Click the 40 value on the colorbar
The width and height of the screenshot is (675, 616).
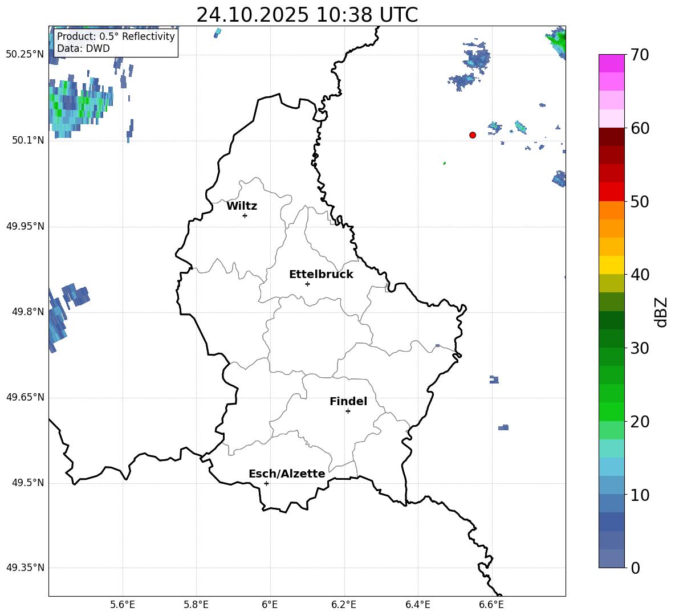(640, 275)
